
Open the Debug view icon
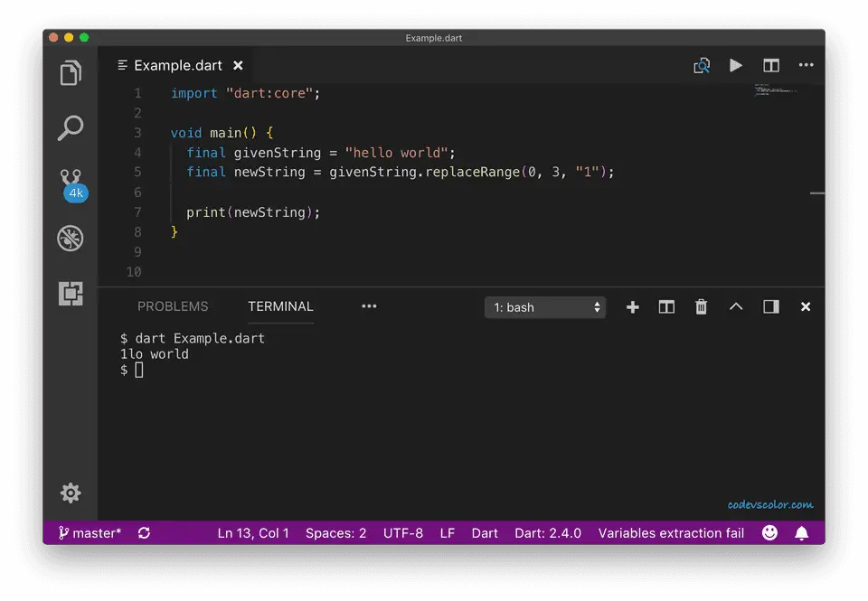pos(71,239)
